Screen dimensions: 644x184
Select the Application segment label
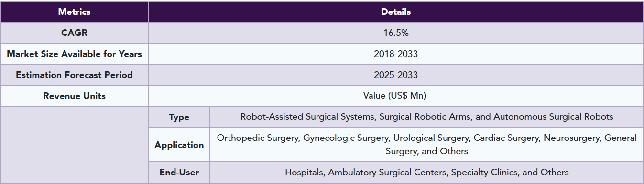(x=179, y=145)
